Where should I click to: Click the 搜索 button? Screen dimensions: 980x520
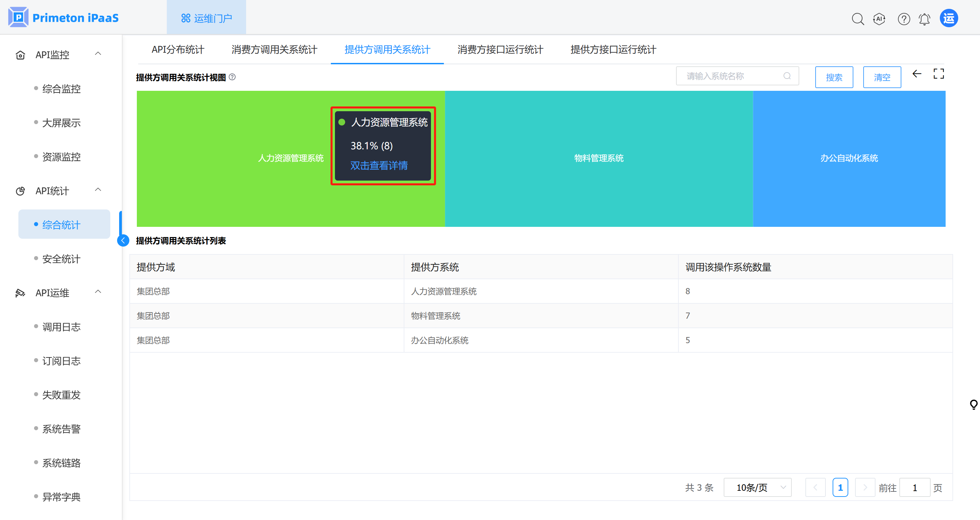tap(834, 77)
